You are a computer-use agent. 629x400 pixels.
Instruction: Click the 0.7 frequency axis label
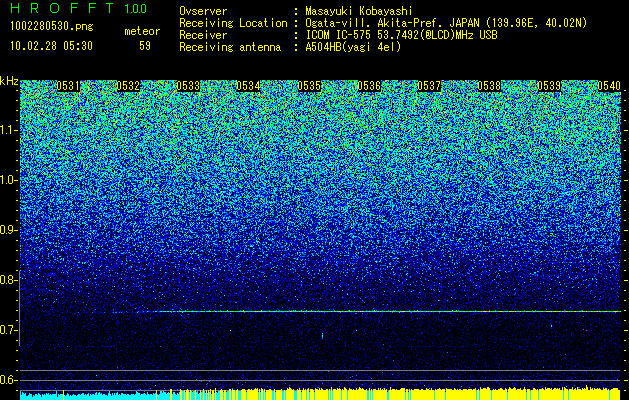(8, 330)
